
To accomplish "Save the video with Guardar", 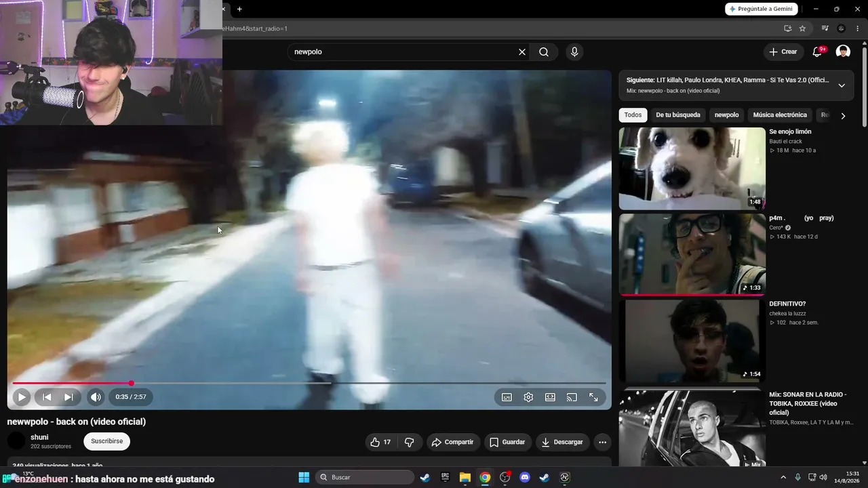I will point(507,442).
